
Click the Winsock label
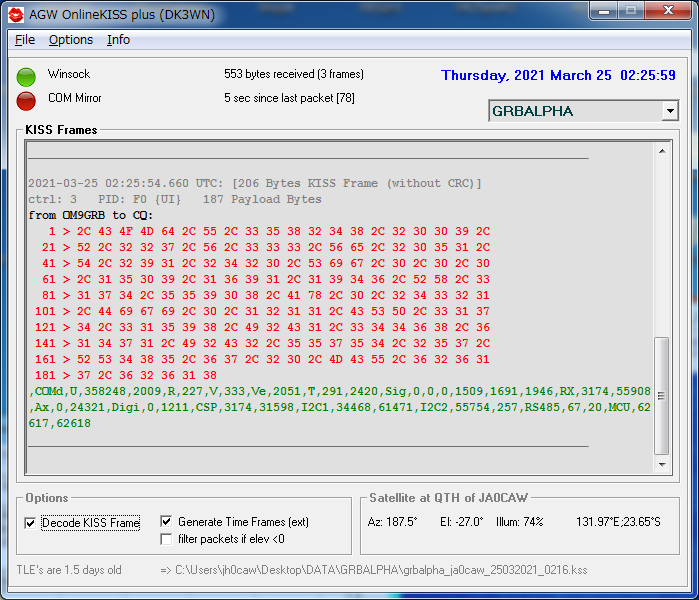coord(69,74)
